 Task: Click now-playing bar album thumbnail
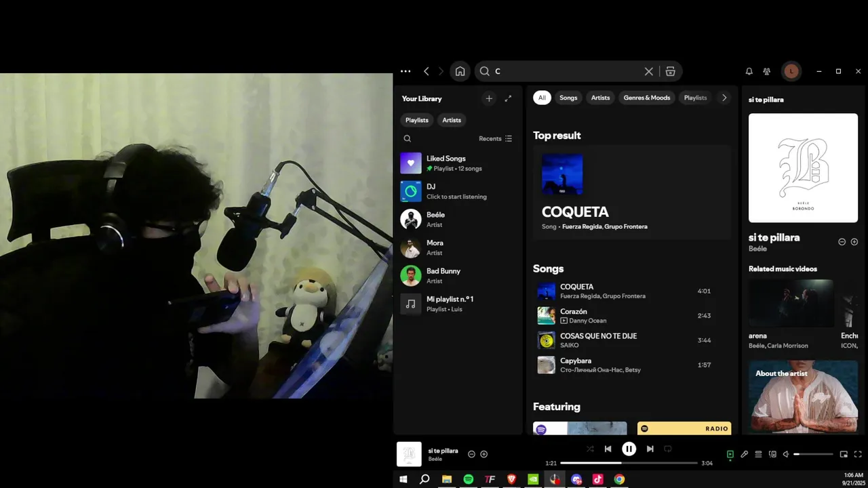click(x=409, y=454)
